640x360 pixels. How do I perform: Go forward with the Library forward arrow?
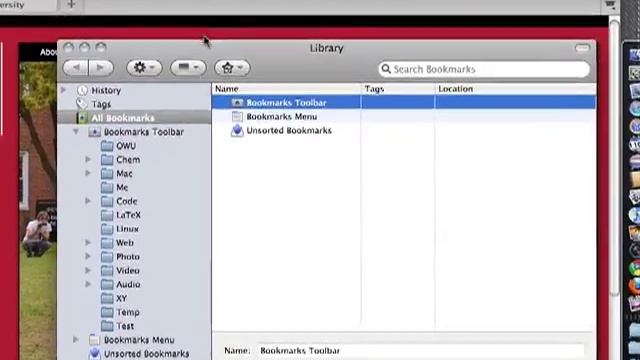point(100,68)
